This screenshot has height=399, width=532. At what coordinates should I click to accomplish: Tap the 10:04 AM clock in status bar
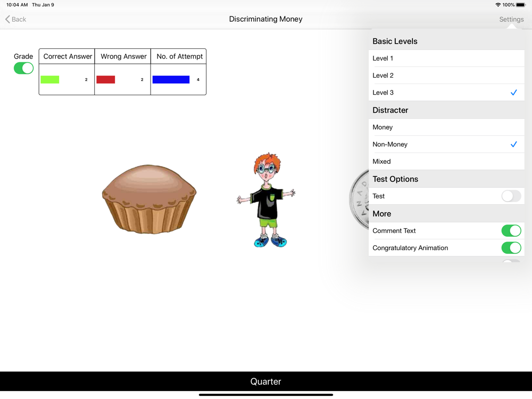pyautogui.click(x=17, y=5)
